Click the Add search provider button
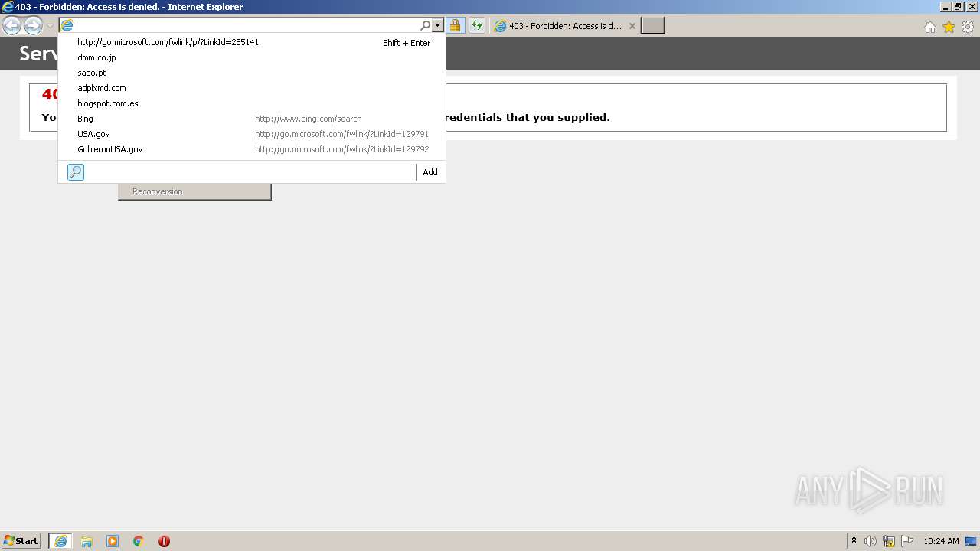Viewport: 980px width, 551px height. (430, 172)
